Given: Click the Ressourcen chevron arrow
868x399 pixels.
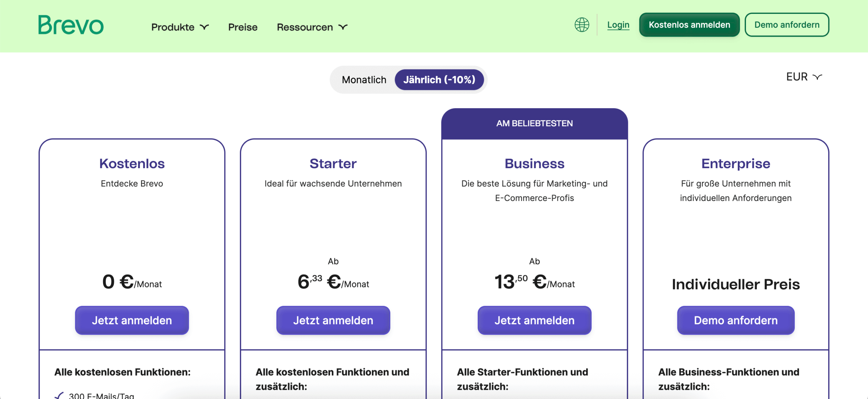Looking at the screenshot, I should point(343,27).
